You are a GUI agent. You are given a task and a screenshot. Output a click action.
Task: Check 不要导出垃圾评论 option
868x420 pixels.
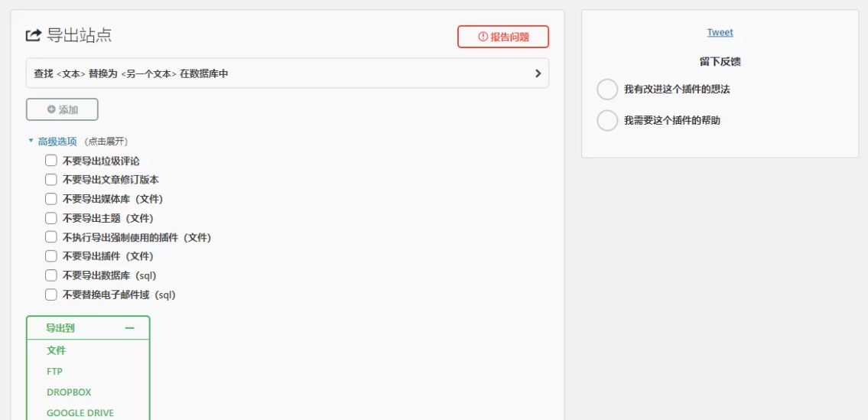click(x=51, y=161)
